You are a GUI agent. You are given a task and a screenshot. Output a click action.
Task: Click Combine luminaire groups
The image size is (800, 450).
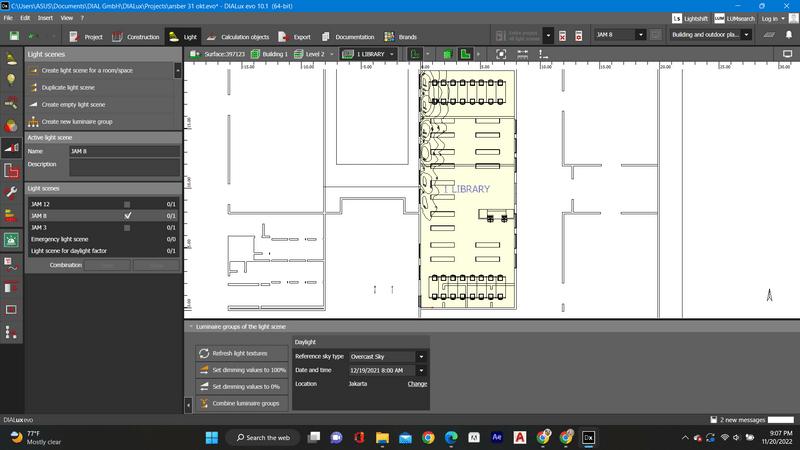242,404
